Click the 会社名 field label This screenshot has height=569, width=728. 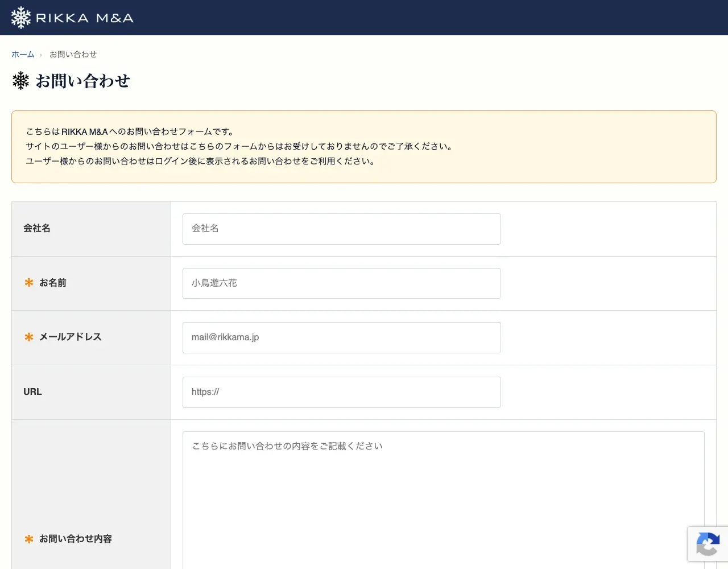click(x=37, y=228)
